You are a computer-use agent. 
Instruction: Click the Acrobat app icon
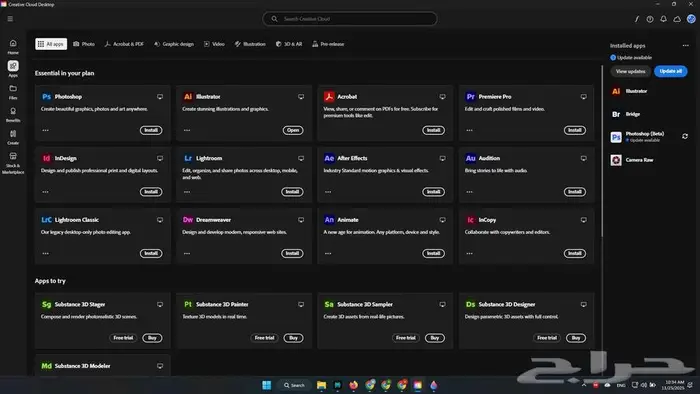(x=329, y=96)
